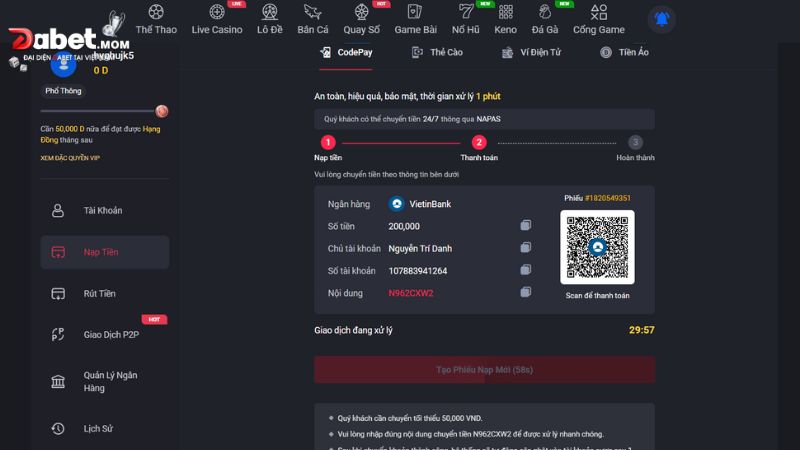Click step 2 Thanh toán circle

[x=479, y=142]
